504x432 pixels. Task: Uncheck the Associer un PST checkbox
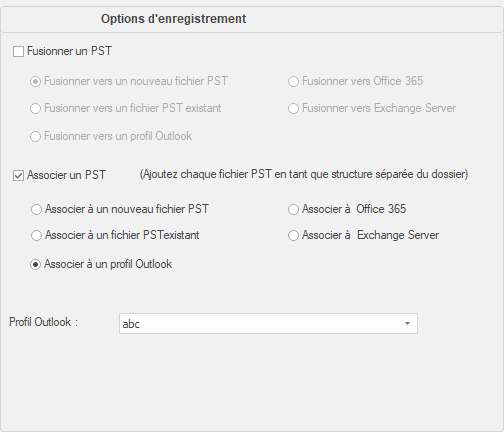(x=18, y=175)
